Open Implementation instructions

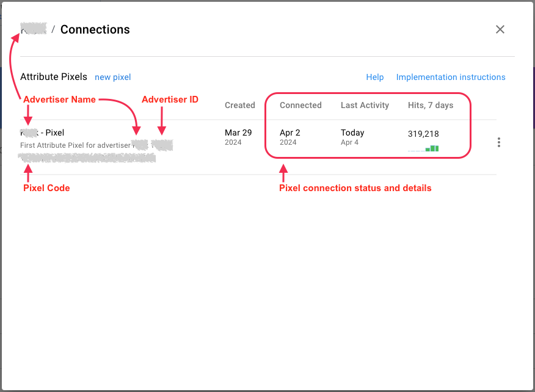point(451,77)
